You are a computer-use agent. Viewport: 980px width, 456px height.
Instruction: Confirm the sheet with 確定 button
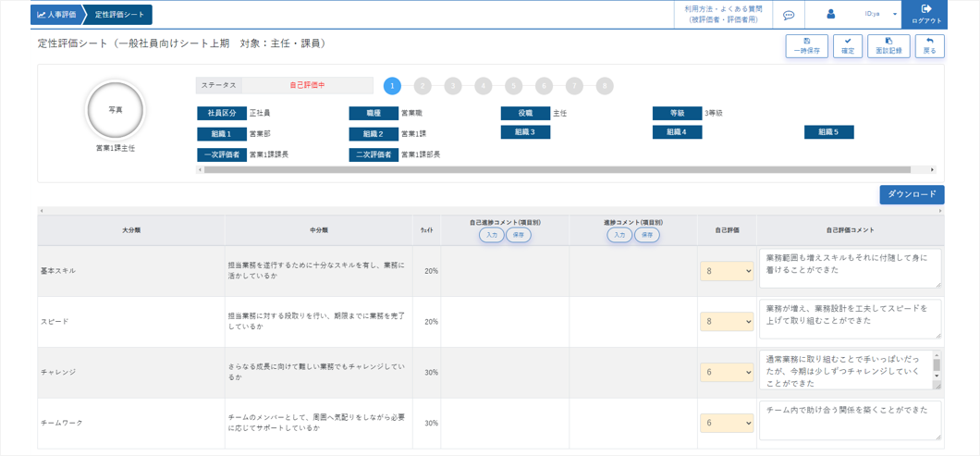coord(847,46)
